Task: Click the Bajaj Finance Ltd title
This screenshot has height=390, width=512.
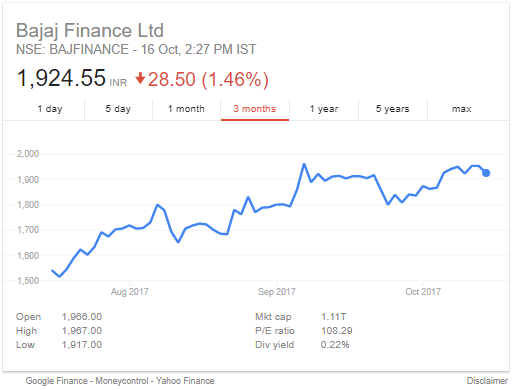Action: (90, 30)
